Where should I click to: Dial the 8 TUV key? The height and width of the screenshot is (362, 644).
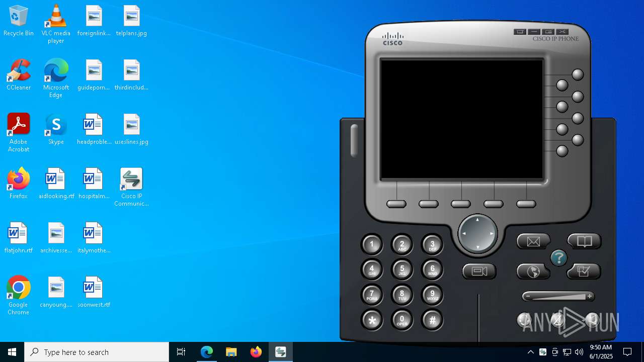coord(402,295)
